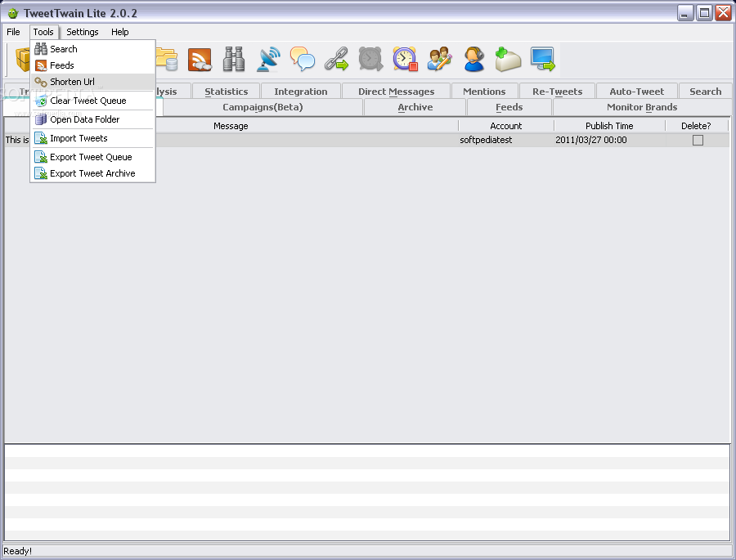Select Open Data Folder menu entry
Image resolution: width=736 pixels, height=560 pixels.
[92, 119]
